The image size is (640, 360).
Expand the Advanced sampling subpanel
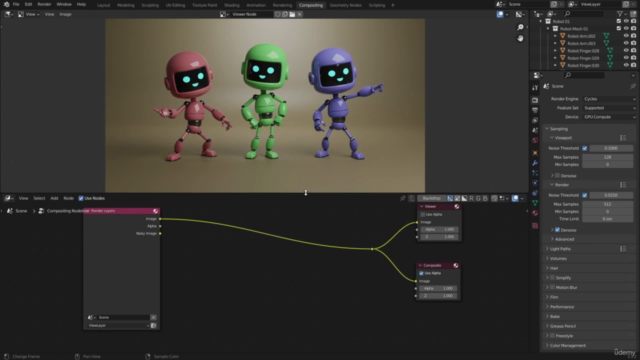coord(563,239)
